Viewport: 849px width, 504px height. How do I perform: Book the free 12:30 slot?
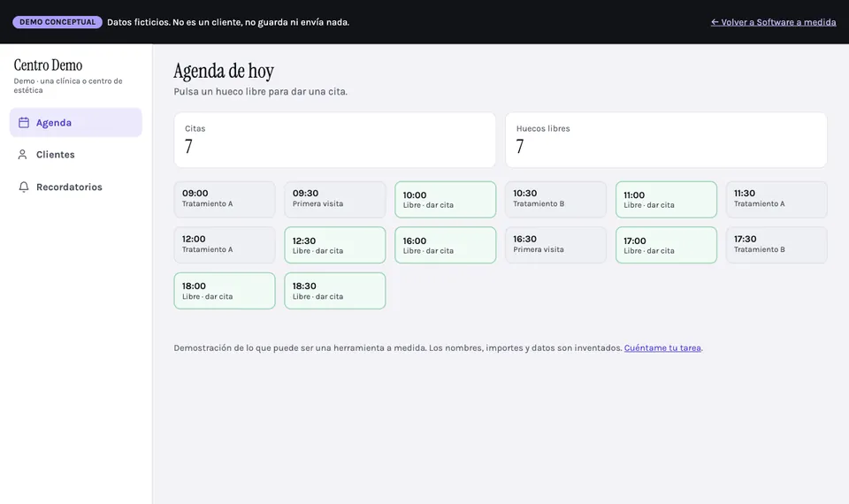[334, 245]
